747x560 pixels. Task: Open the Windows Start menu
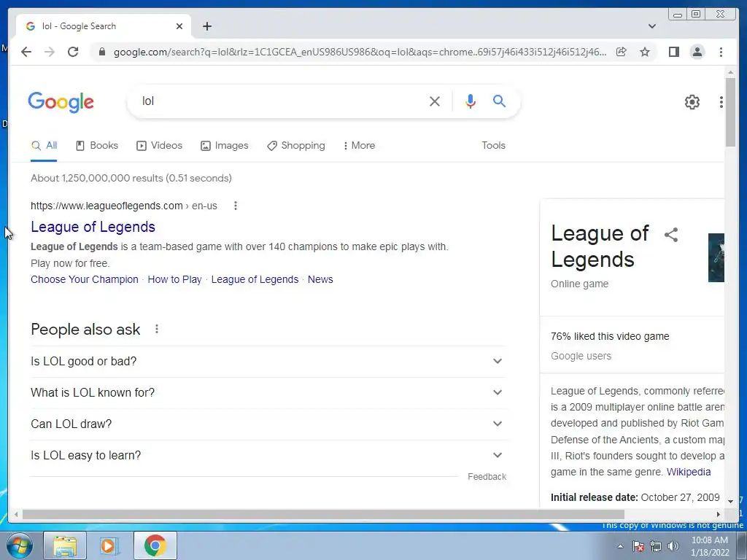(x=20, y=545)
